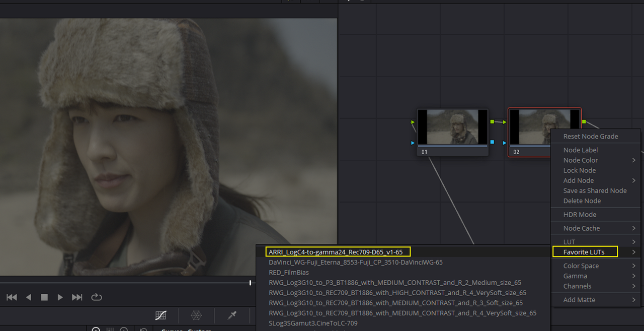Play clip in reverse
The height and width of the screenshot is (331, 644).
[28, 297]
